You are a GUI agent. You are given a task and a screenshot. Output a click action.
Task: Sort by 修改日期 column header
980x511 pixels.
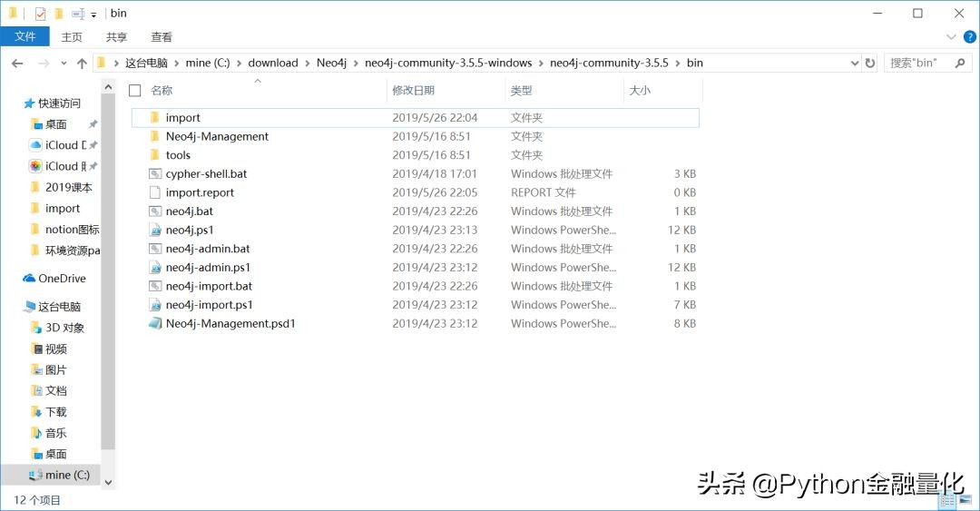pyautogui.click(x=413, y=91)
